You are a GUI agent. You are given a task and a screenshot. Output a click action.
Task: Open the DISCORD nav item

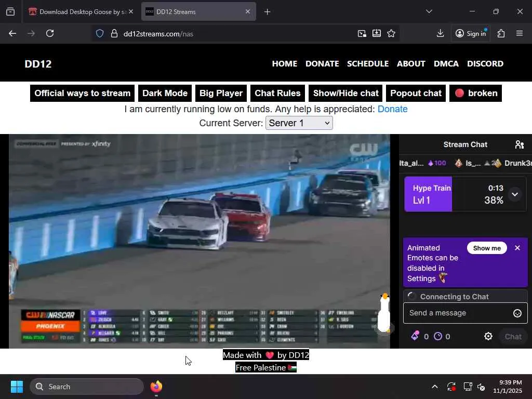tap(485, 64)
